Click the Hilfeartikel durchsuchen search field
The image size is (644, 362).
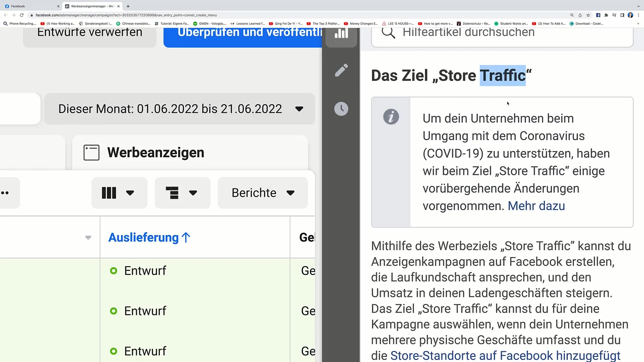[502, 37]
